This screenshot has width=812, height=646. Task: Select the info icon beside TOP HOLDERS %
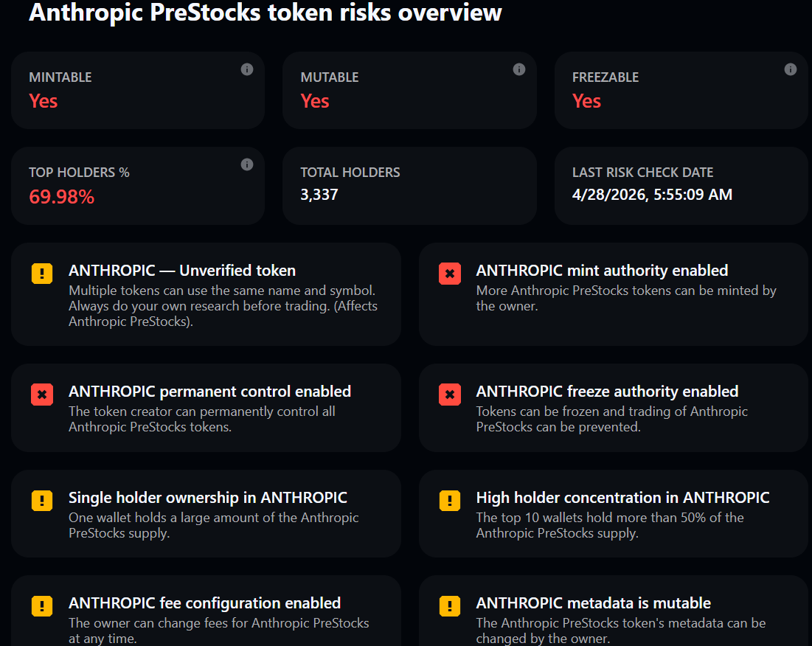[x=247, y=164]
